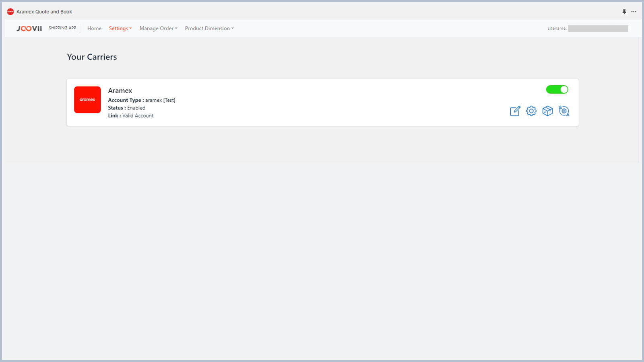The image size is (644, 362).
Task: Open the three-dot more options menu
Action: (x=634, y=12)
